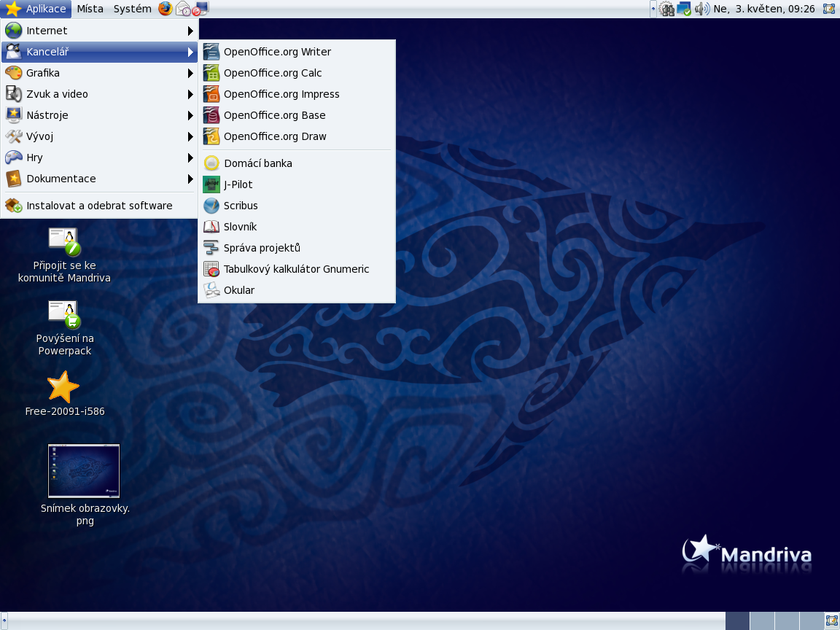The height and width of the screenshot is (630, 840).
Task: Click the monitor launcher icon beside the mail icon
Action: (x=201, y=9)
